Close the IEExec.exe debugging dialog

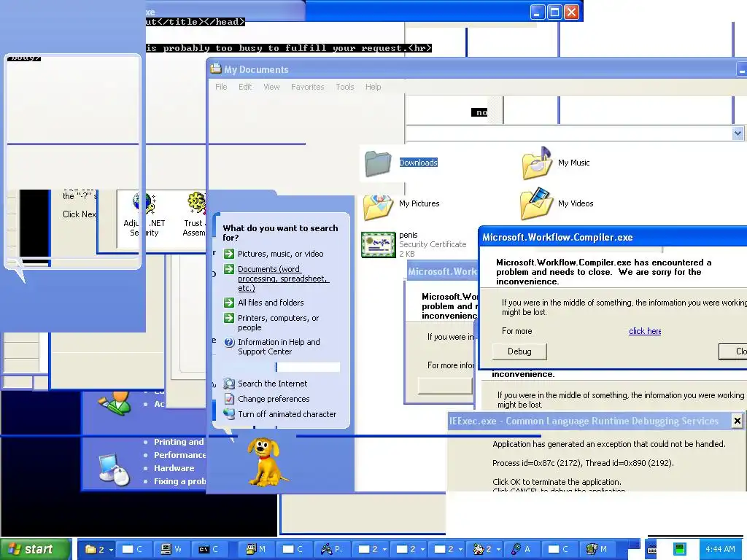coord(737,421)
